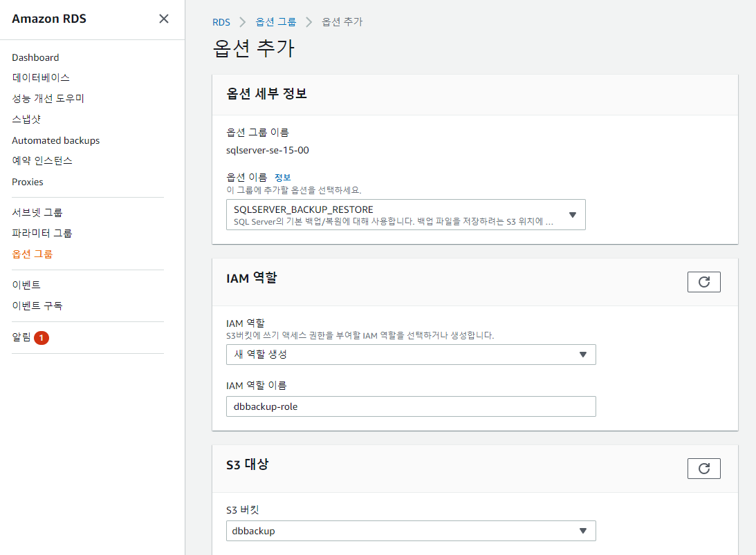Go to Dashboard in the sidebar
This screenshot has height=555, width=756.
point(35,57)
